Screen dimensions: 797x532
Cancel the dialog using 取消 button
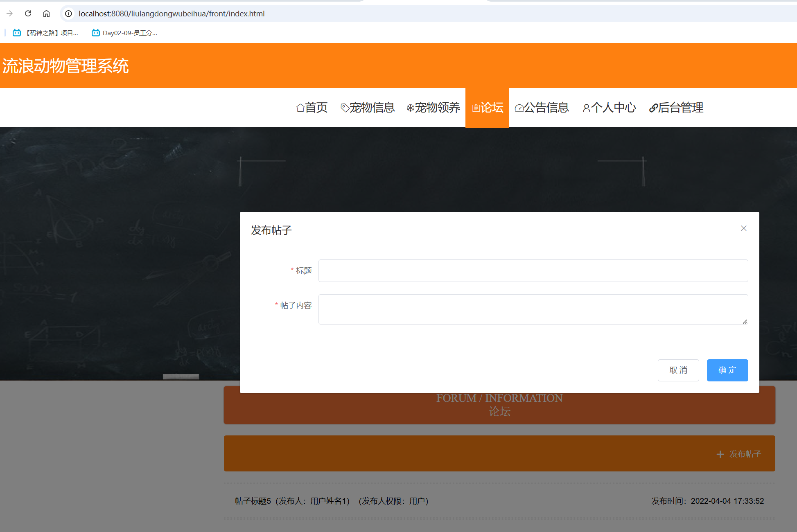click(678, 370)
